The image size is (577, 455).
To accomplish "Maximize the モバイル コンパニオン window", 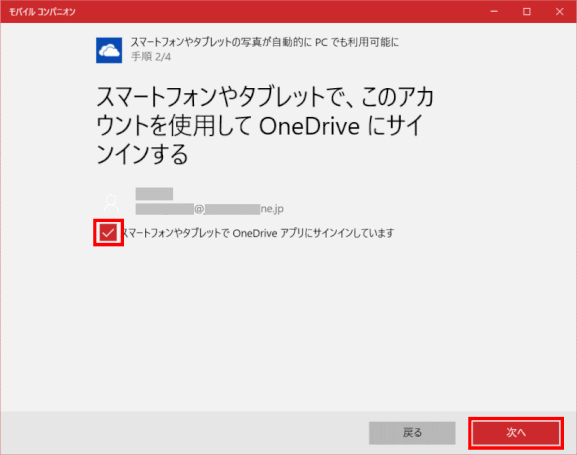I will pos(527,11).
